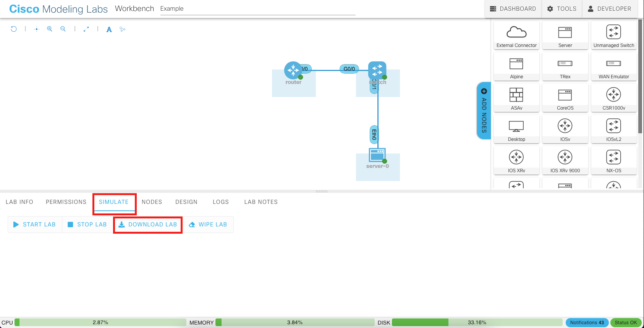Screen dimensions: 644x328
Task: Click the DISK usage bar
Action: pos(477,323)
